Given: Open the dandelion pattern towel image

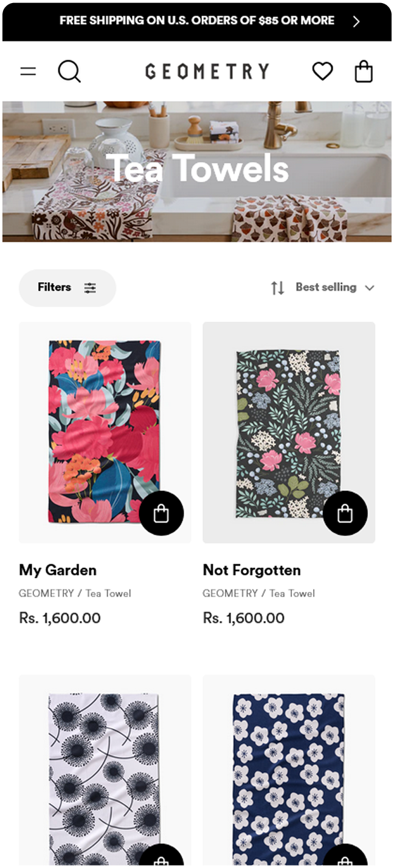Looking at the screenshot, I should (105, 766).
